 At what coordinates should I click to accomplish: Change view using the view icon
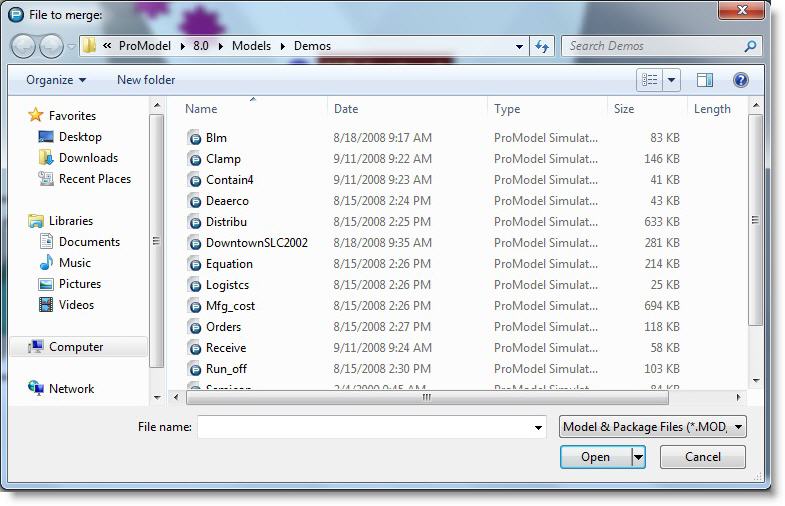(x=649, y=80)
